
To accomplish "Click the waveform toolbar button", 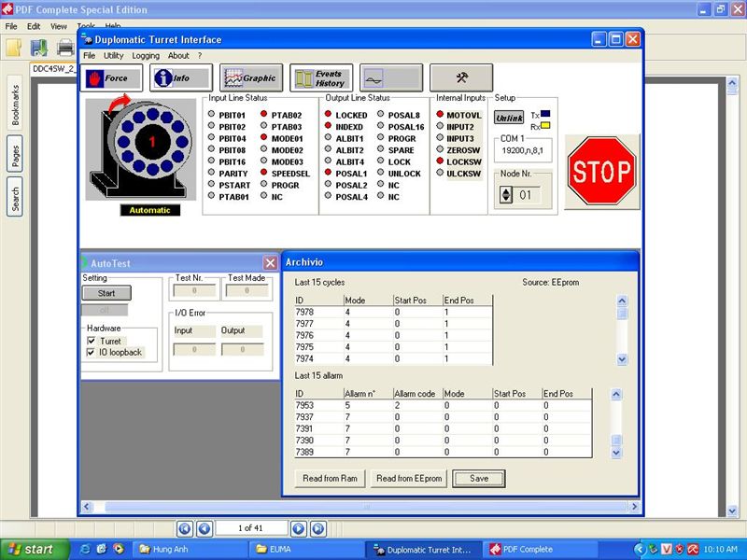I will click(391, 78).
